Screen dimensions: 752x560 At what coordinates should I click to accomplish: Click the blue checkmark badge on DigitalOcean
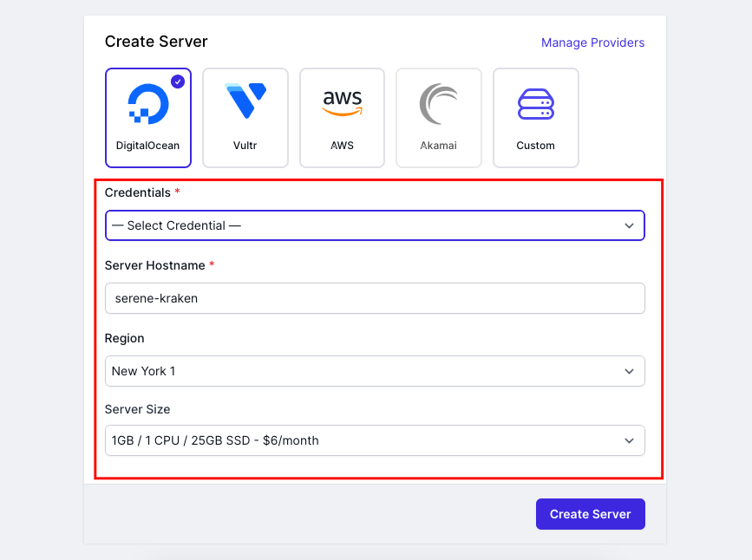click(178, 82)
